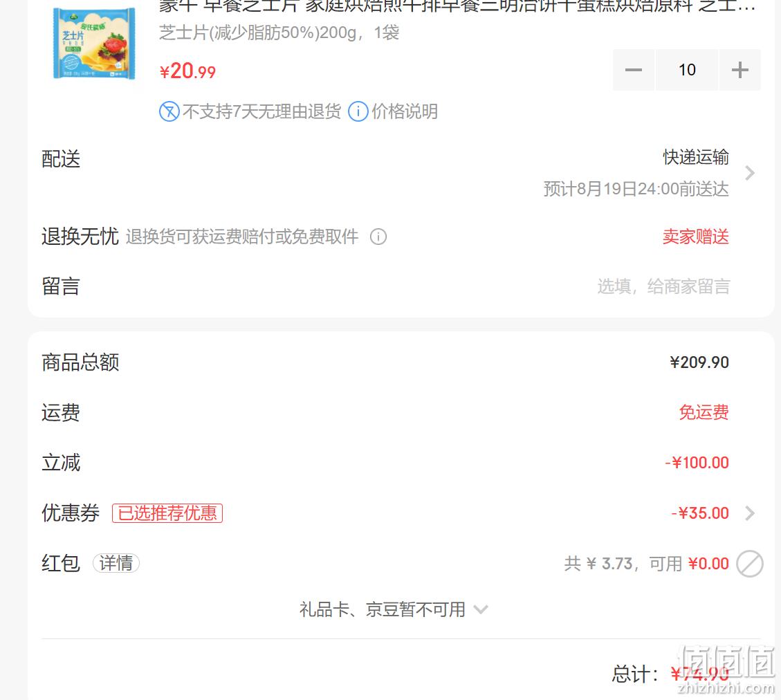Screen dimensions: 781x700
Task: Open 不支持7天无理由退货 policy text
Action: click(x=262, y=111)
